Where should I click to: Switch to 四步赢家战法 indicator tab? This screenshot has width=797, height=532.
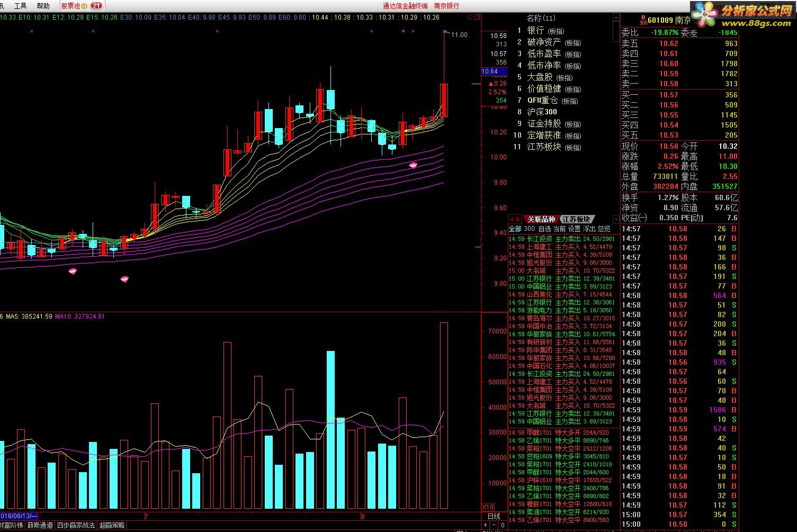(76, 525)
